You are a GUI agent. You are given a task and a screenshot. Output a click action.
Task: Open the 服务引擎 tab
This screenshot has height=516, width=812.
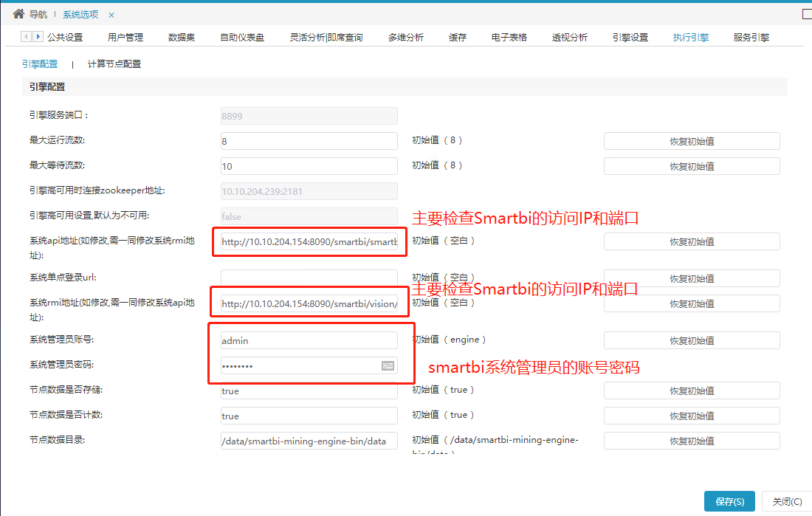pyautogui.click(x=751, y=38)
